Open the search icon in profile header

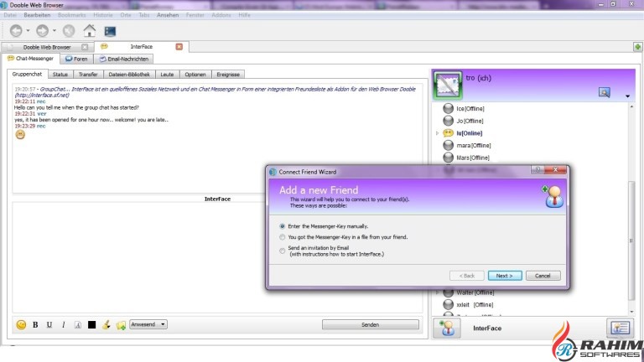click(x=604, y=92)
